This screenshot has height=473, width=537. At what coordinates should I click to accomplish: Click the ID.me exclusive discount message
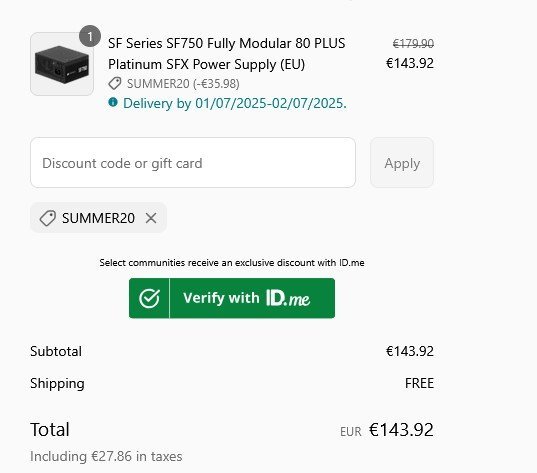click(232, 263)
